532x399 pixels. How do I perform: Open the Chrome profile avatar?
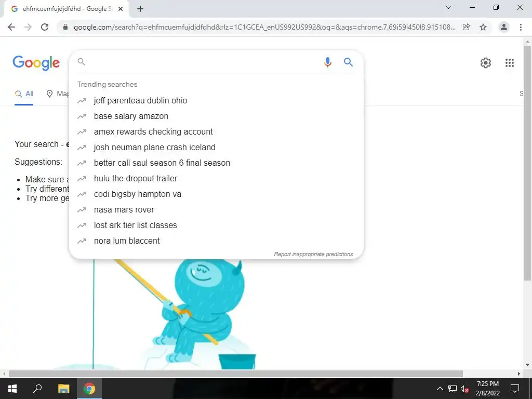(x=504, y=27)
